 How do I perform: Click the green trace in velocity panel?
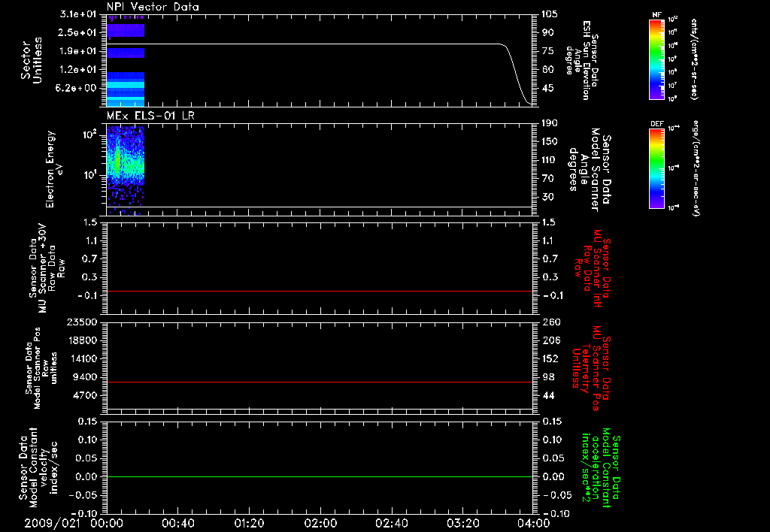320,476
